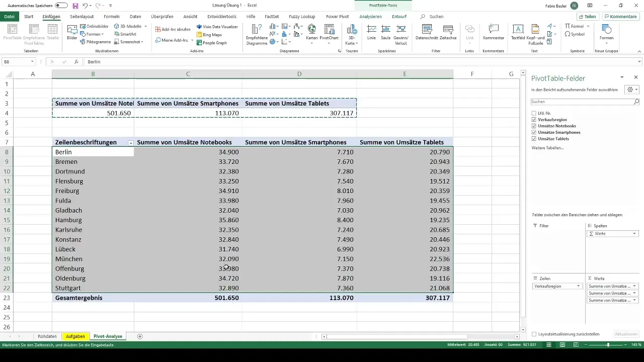Click Empfohlene Diagramme recommended charts
This screenshot has height=362, width=644.
coord(257,34)
